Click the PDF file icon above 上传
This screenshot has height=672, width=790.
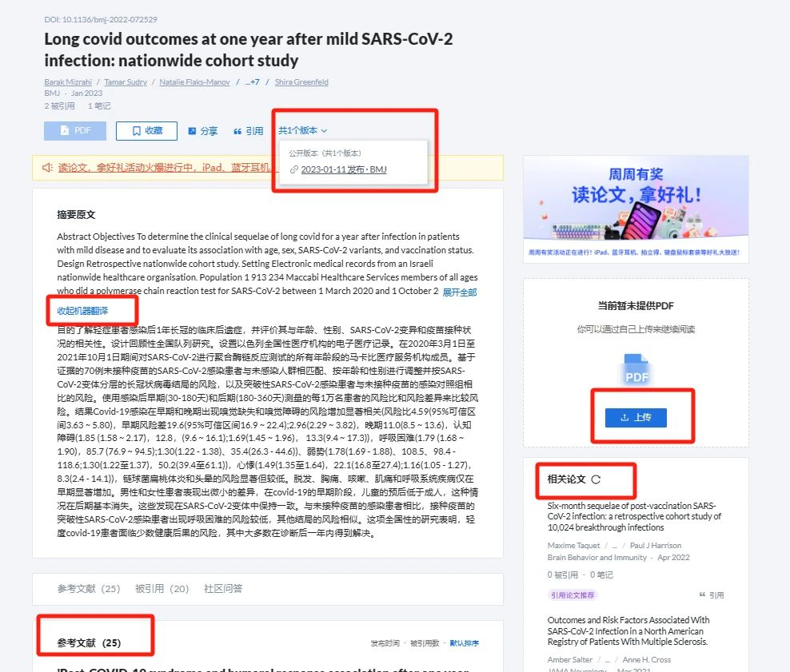coord(636,370)
